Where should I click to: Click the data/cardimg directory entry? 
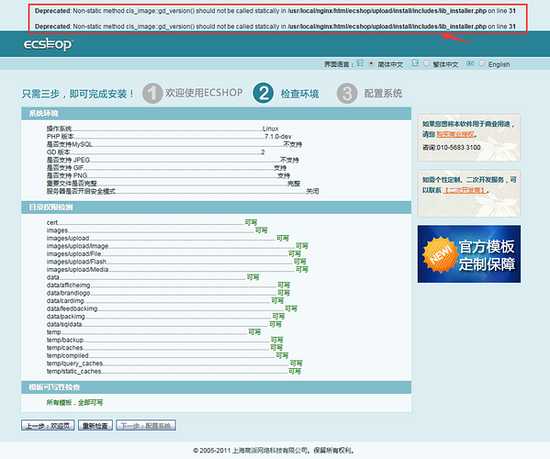(65, 301)
